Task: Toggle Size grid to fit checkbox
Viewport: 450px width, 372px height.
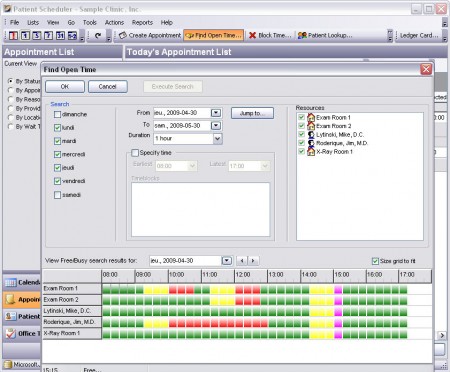Action: click(375, 261)
